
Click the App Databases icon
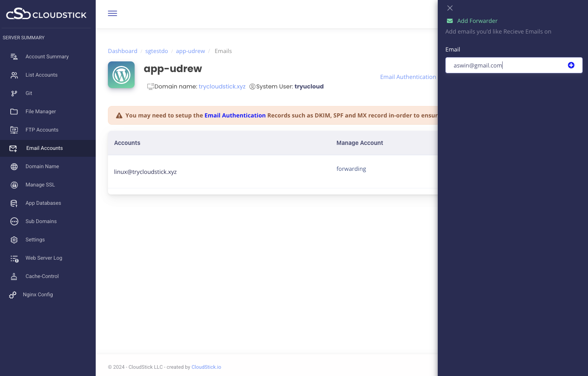14,203
